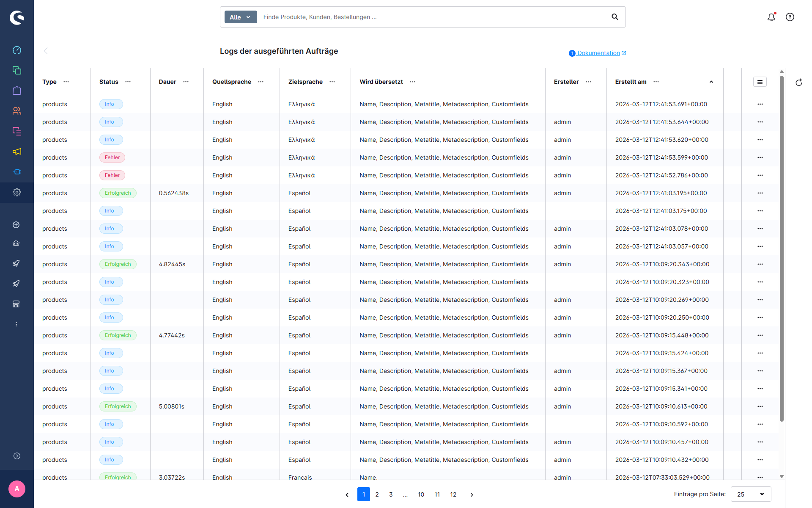The height and width of the screenshot is (508, 812).
Task: Expand the Alle search filter dropdown
Action: tap(240, 17)
